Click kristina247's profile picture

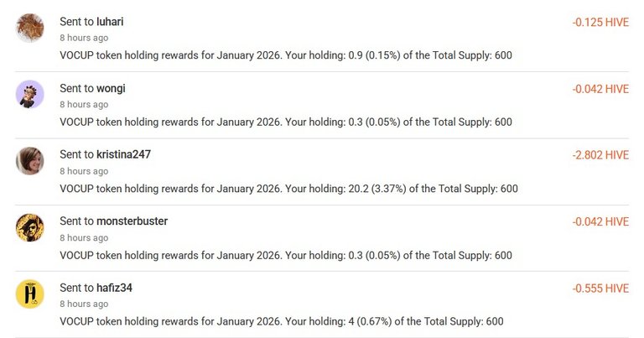point(30,160)
